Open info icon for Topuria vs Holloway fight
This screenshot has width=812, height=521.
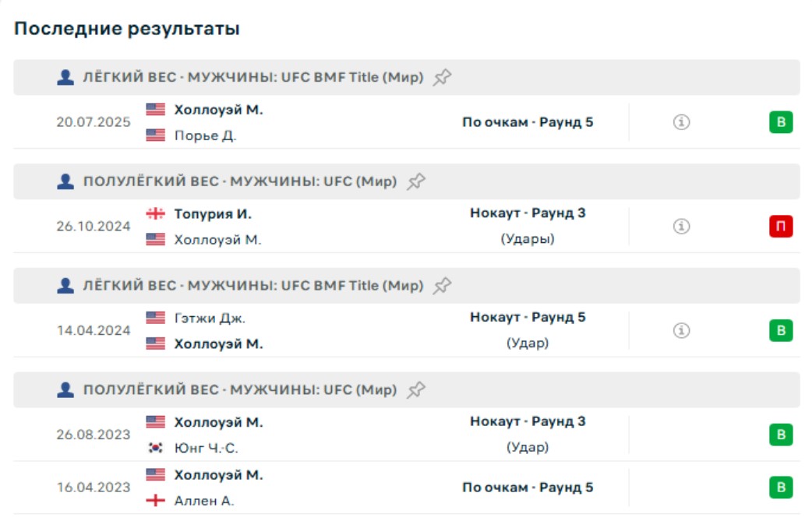(x=682, y=227)
